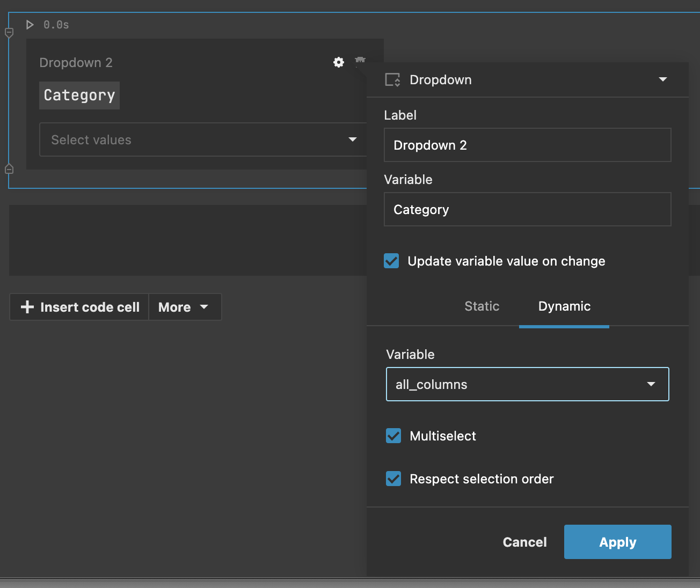Open the Dropdown type selector chevron

tap(663, 79)
